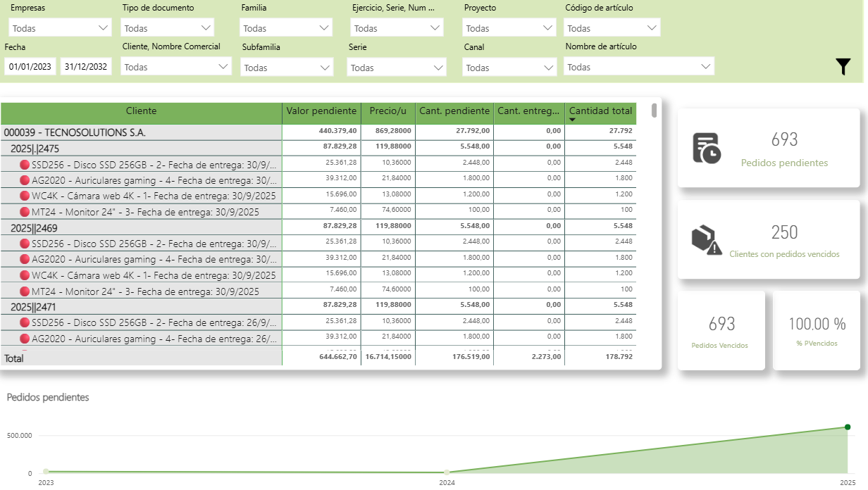The height and width of the screenshot is (490, 868).
Task: Click the start date field 01/01/2023
Action: pos(30,67)
